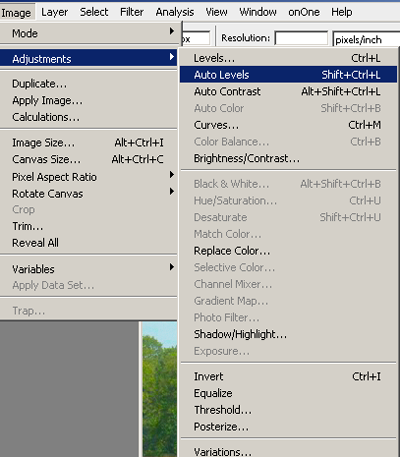Choose Duplicate from Image menu
400x457 pixels.
click(x=89, y=84)
